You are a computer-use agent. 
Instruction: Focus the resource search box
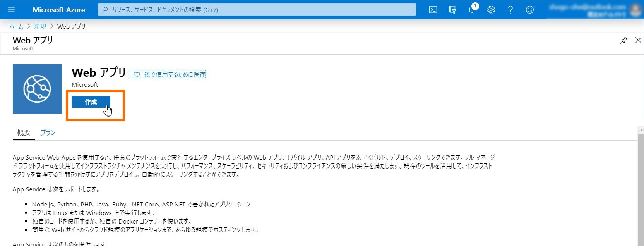point(257,10)
